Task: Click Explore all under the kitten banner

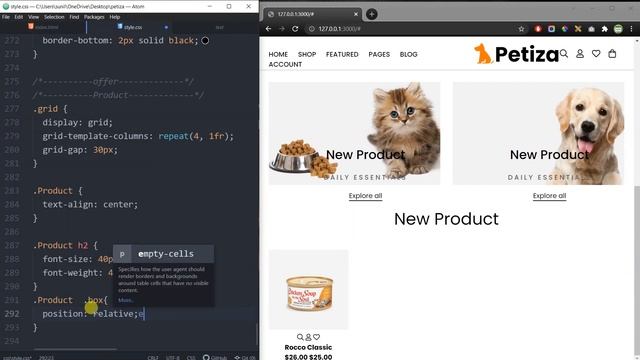Action: tap(365, 196)
